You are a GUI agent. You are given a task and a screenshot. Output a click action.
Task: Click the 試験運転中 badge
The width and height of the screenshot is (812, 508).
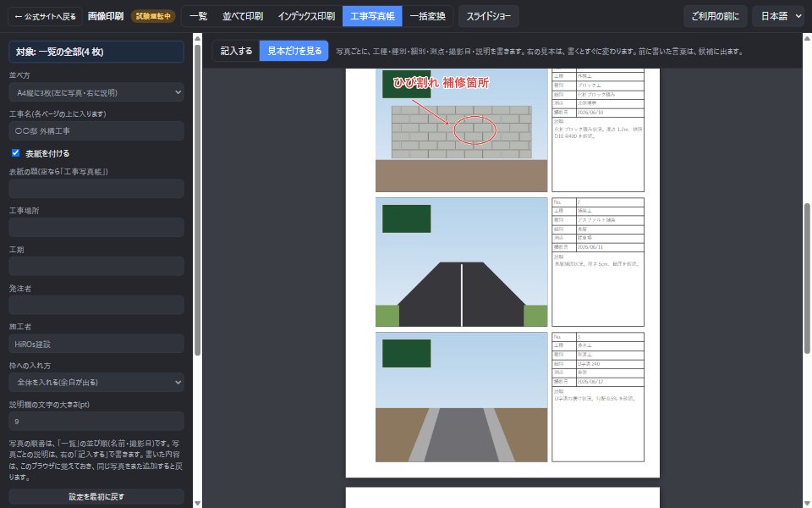point(153,17)
